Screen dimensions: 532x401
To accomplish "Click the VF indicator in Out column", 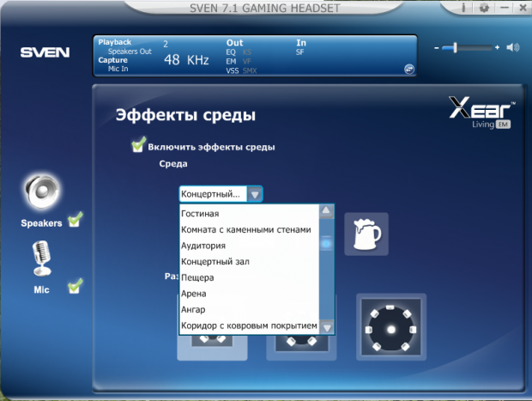I will coord(246,62).
